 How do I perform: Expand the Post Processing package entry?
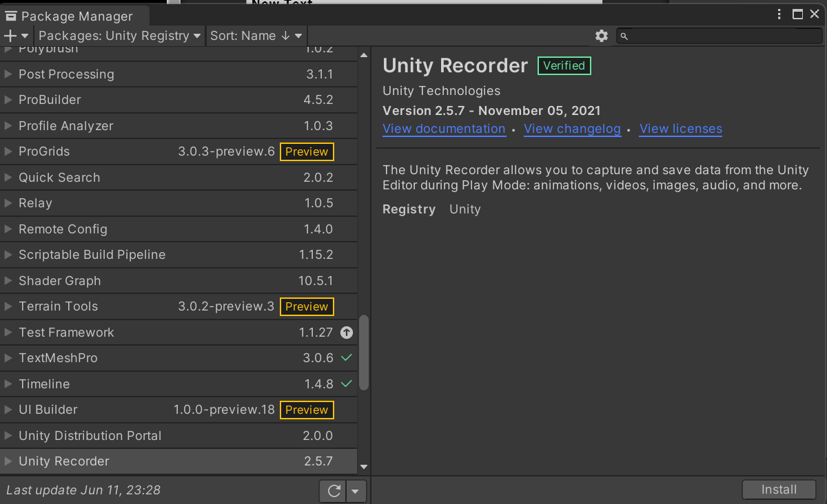pos(8,74)
